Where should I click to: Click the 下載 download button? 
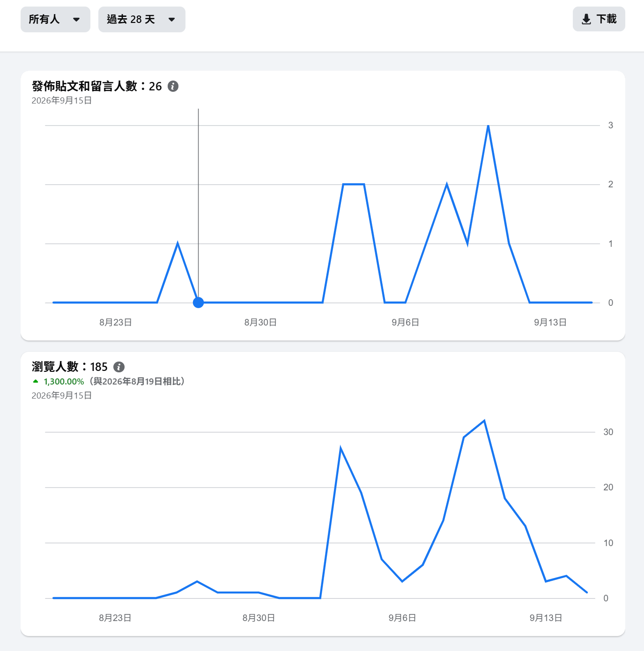pos(599,19)
